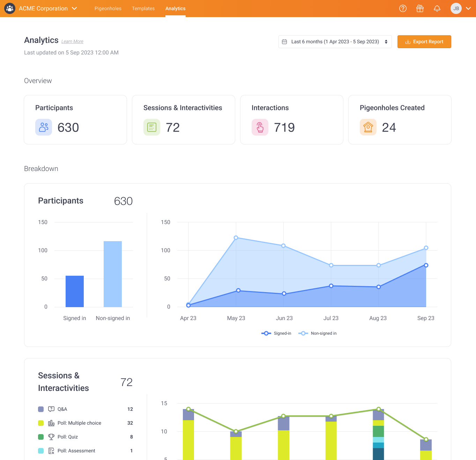Screen dimensions: 476x460
Task: Click the Export Report button
Action: tap(424, 42)
